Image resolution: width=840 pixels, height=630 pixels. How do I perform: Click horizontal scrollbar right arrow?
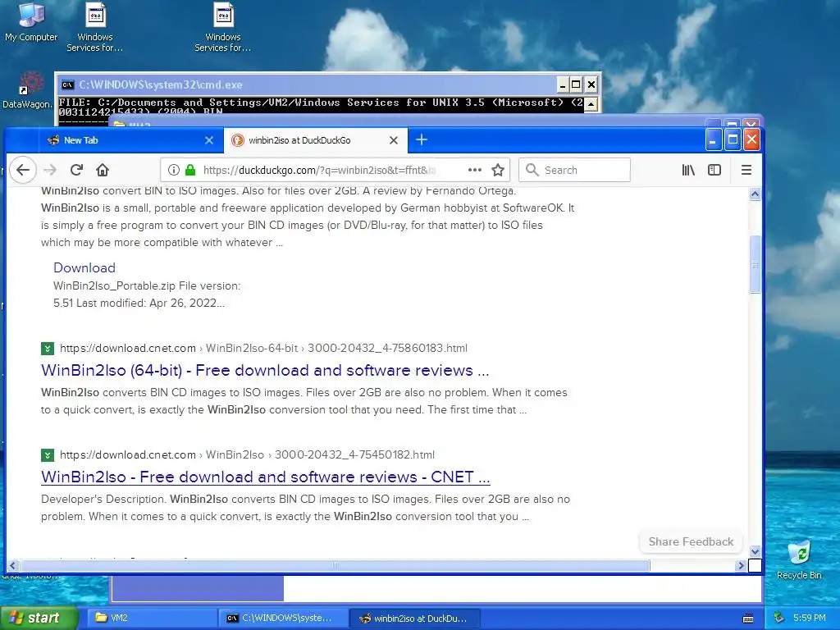click(741, 565)
